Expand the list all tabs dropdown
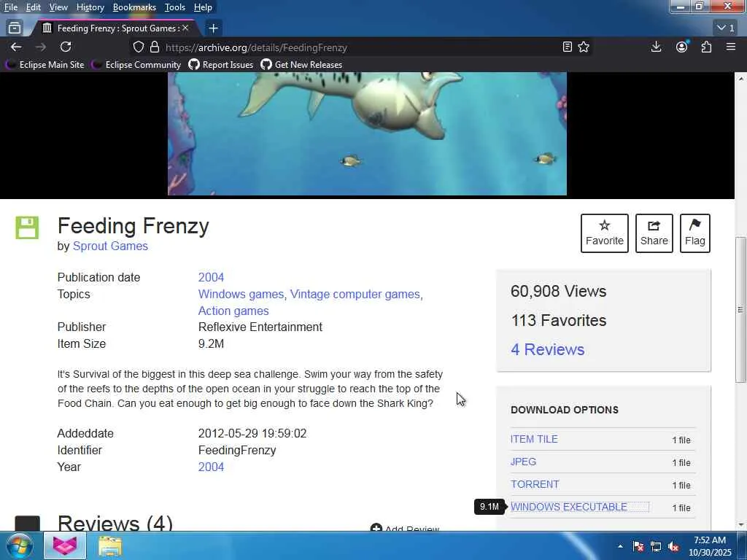This screenshot has width=747, height=560. coord(726,28)
